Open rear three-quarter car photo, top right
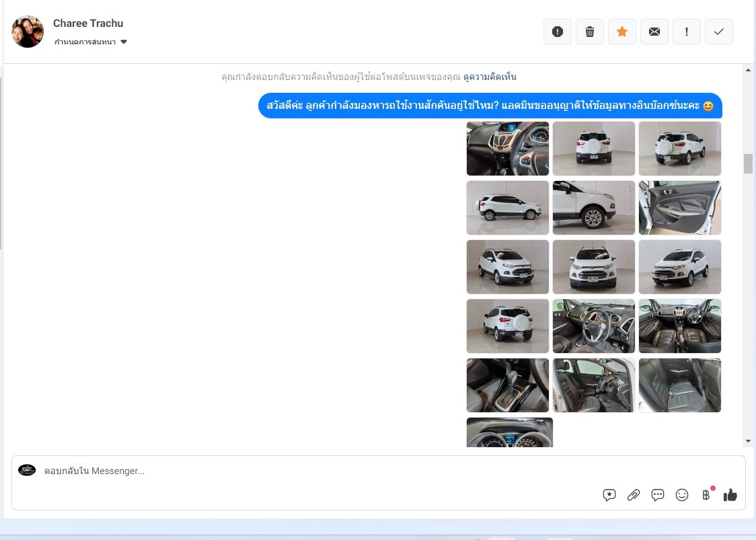The width and height of the screenshot is (756, 540). point(680,149)
